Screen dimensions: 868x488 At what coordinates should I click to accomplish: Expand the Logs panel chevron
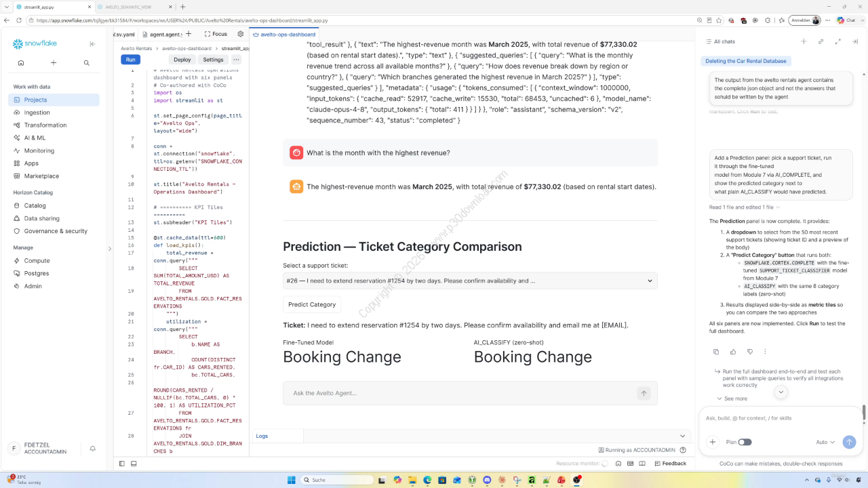[x=683, y=436]
